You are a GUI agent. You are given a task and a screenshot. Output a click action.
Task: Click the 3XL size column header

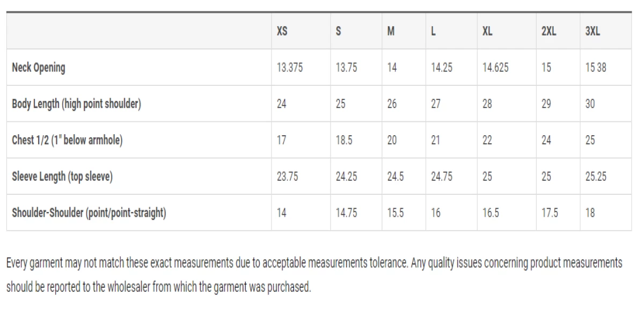(592, 31)
